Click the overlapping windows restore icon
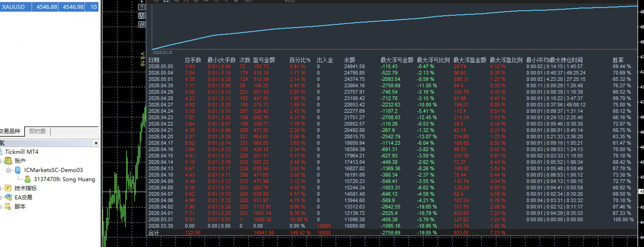Screen dimensions: 644x247 [x=142, y=25]
